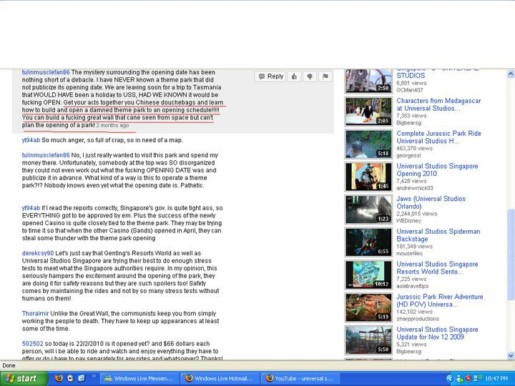Screen dimensions: 515x386
Task: Open Jaws (Universal Studios Orlando) video title
Action: pyautogui.click(x=431, y=202)
